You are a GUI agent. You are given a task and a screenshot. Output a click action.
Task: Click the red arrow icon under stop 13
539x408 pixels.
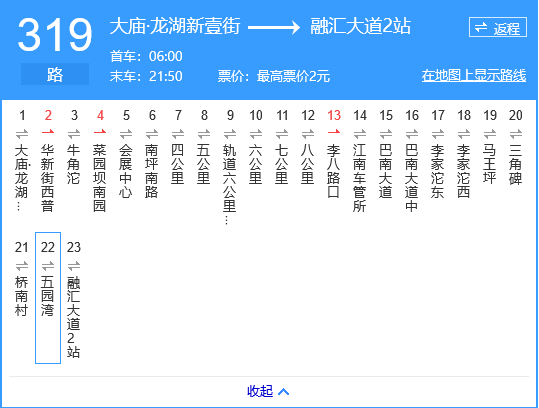[x=334, y=132]
